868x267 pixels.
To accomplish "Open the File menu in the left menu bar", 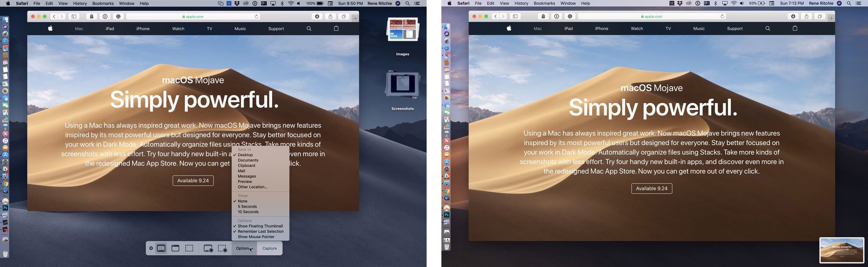I will 37,3.
